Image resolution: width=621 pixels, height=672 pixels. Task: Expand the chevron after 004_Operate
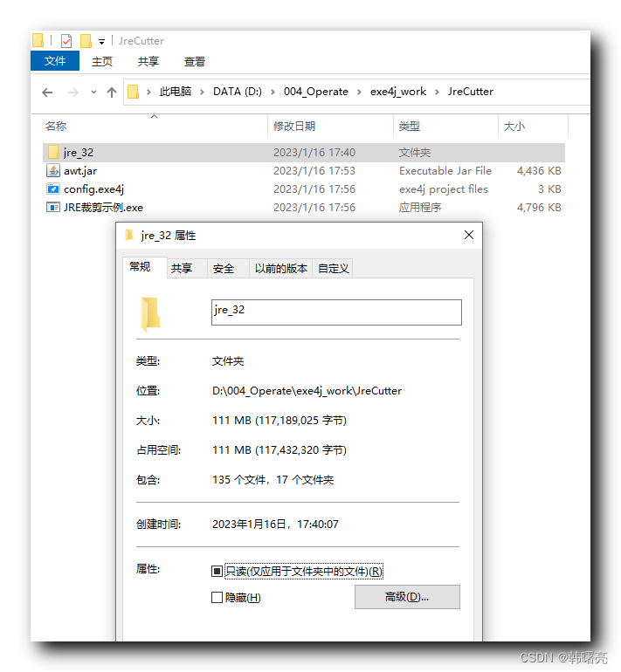pos(359,92)
